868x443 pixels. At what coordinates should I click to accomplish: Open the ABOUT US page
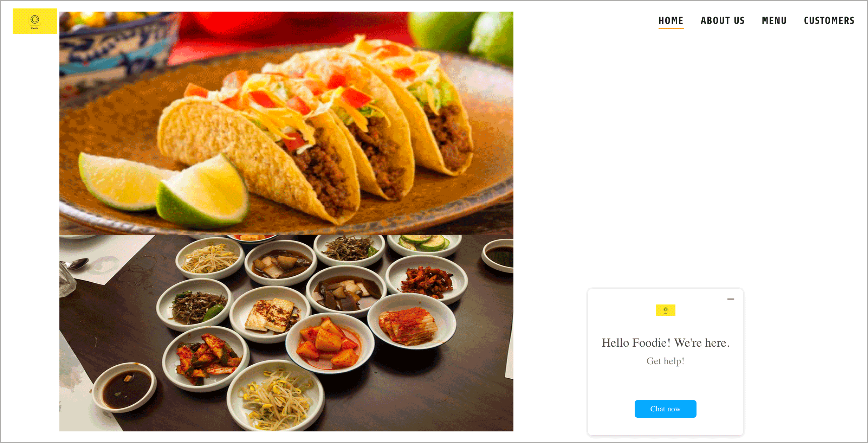(x=723, y=20)
